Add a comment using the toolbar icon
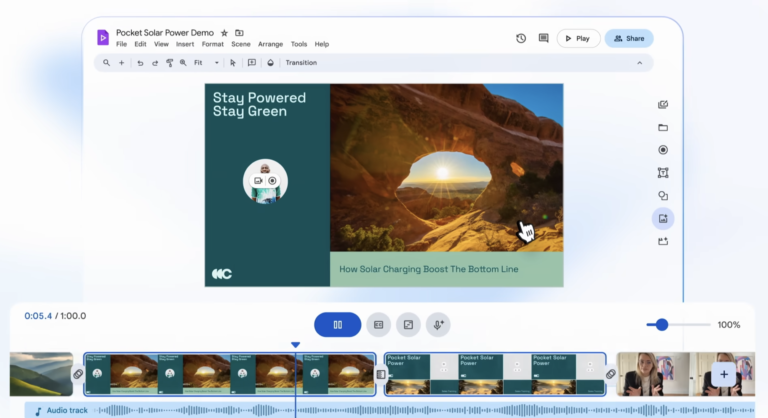Screen dimensions: 768x418 coord(252,63)
